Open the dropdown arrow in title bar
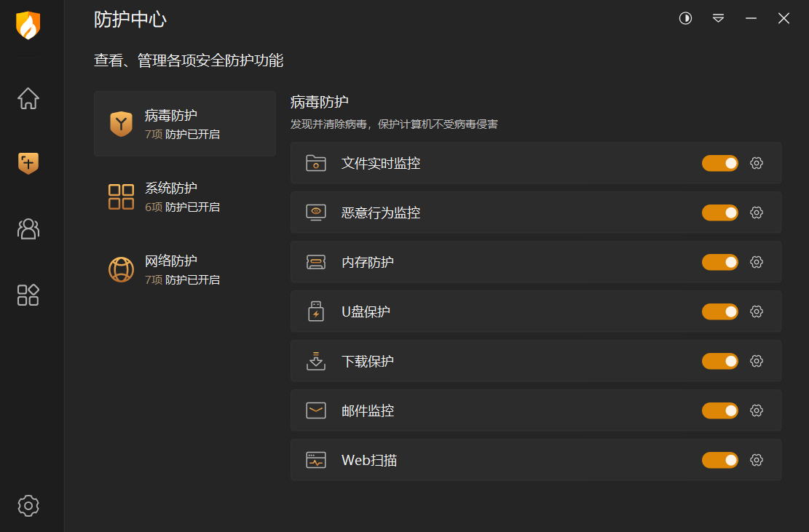The height and width of the screenshot is (532, 809). pyautogui.click(x=718, y=18)
